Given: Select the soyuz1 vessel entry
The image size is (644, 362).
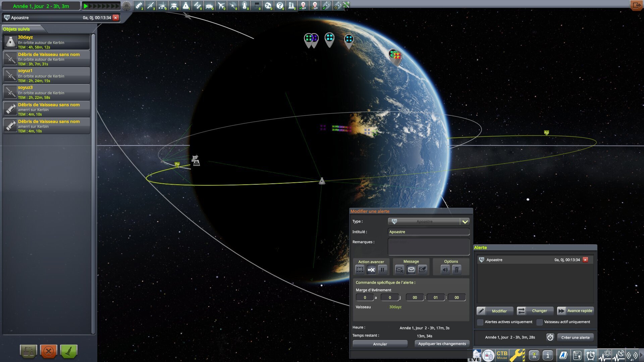Looking at the screenshot, I should pos(46,75).
